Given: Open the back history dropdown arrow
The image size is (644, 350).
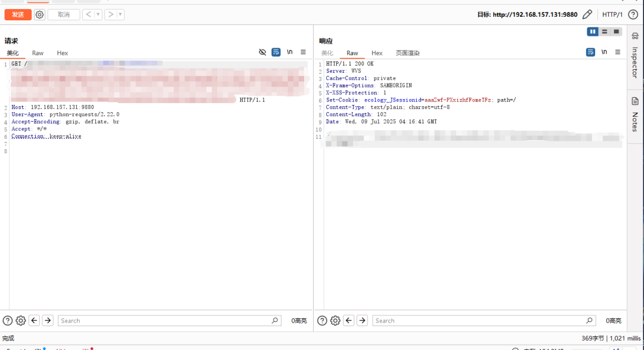Looking at the screenshot, I should click(98, 15).
